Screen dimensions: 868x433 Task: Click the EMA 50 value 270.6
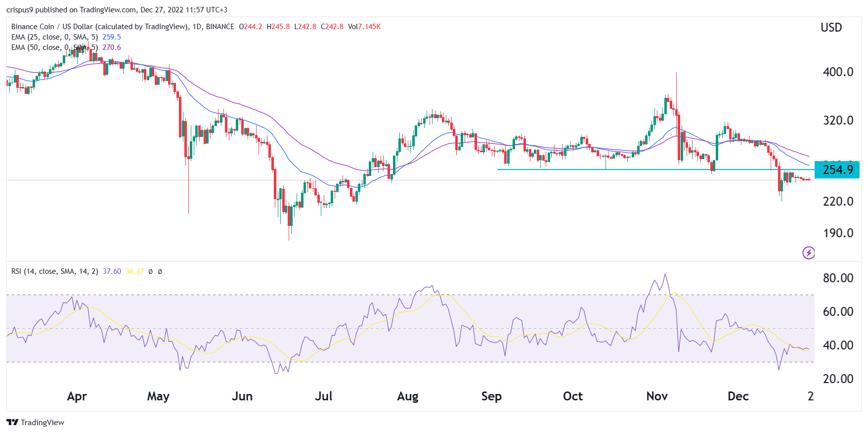112,47
